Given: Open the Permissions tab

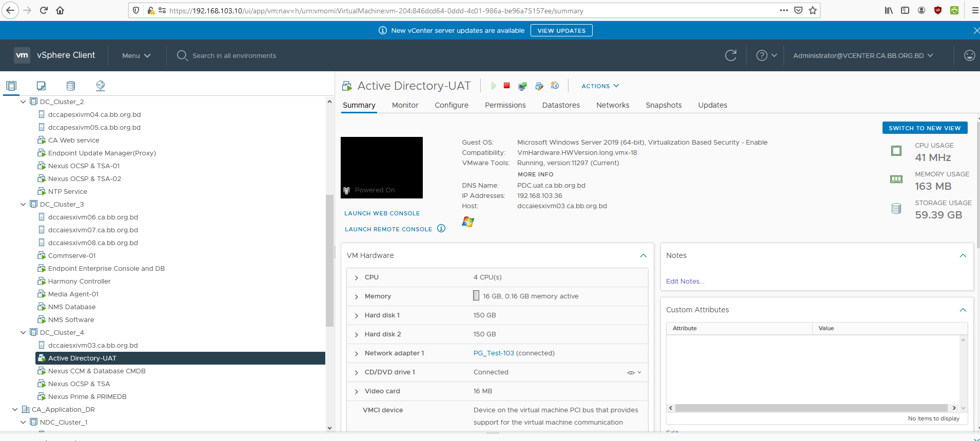Looking at the screenshot, I should point(505,105).
